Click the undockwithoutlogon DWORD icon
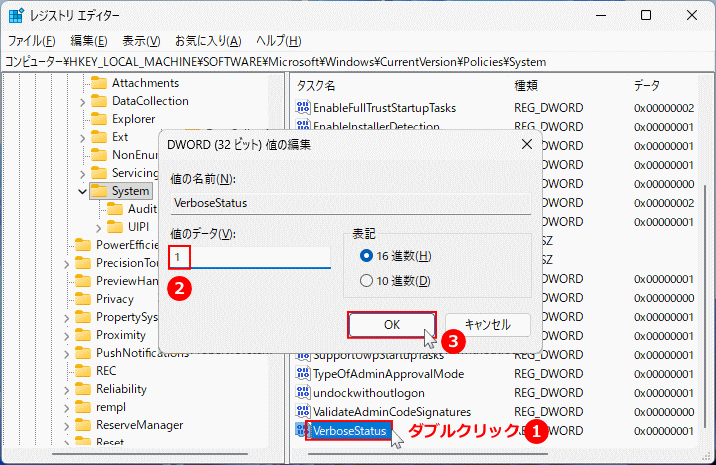Screen dimensions: 716x465 [302, 392]
